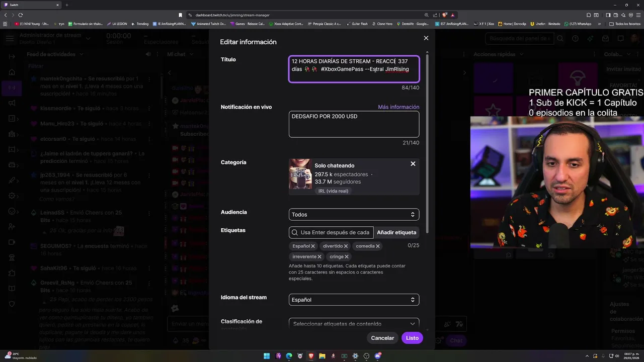644x362 pixels.
Task: Go to dashboard home icon in sidebar
Action: [12, 72]
